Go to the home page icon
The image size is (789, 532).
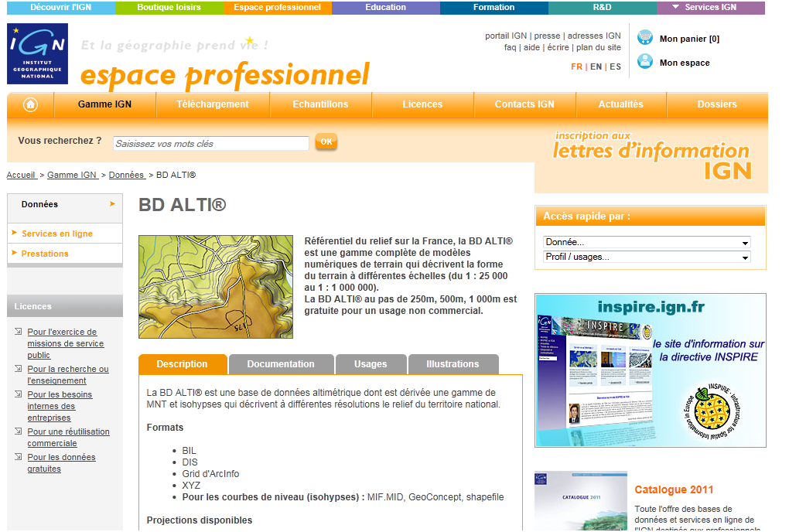click(x=31, y=104)
